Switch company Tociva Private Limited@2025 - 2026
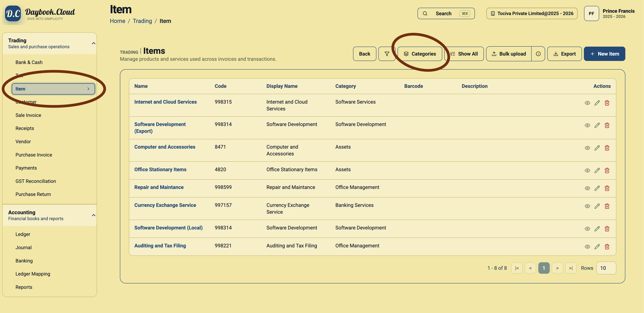This screenshot has height=313, width=644. pos(532,13)
